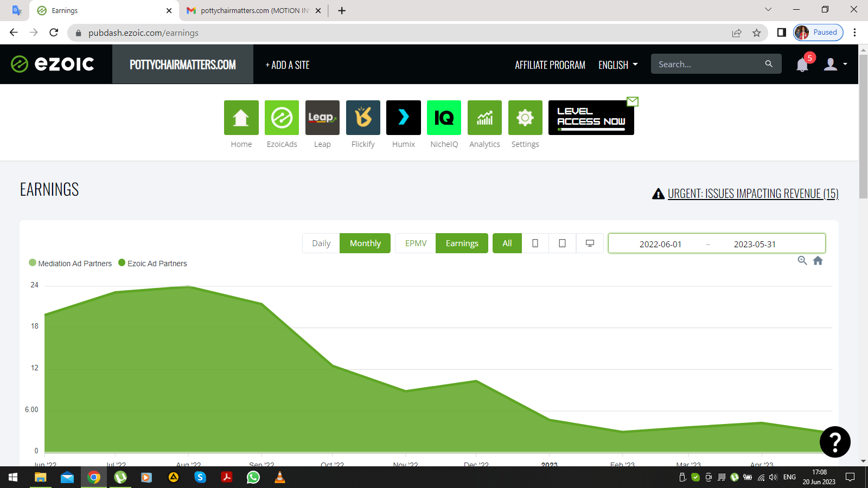
Task: Open File Explorer from taskbar
Action: click(41, 477)
